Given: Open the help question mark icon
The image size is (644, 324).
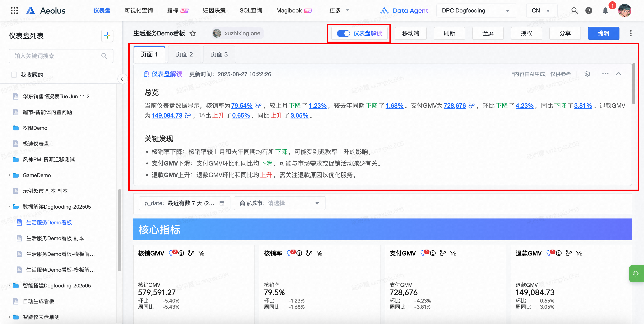Looking at the screenshot, I should [x=589, y=11].
